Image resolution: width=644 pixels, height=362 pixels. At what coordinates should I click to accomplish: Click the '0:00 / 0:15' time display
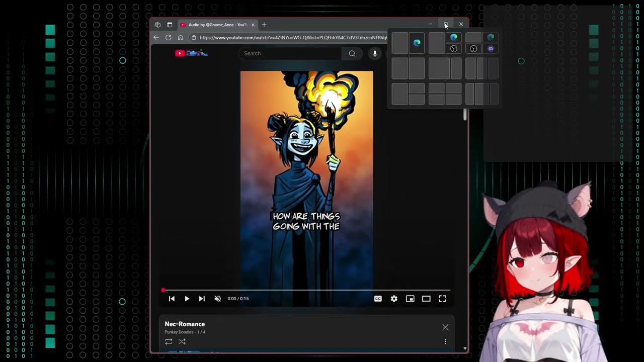click(x=238, y=299)
